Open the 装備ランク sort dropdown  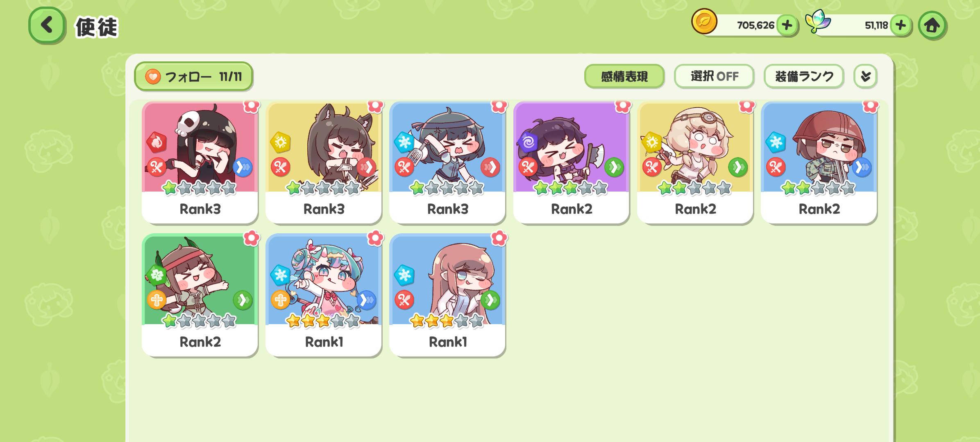point(804,76)
